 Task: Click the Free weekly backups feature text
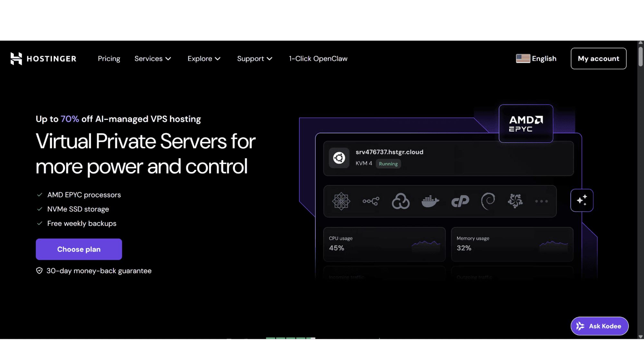[82, 223]
